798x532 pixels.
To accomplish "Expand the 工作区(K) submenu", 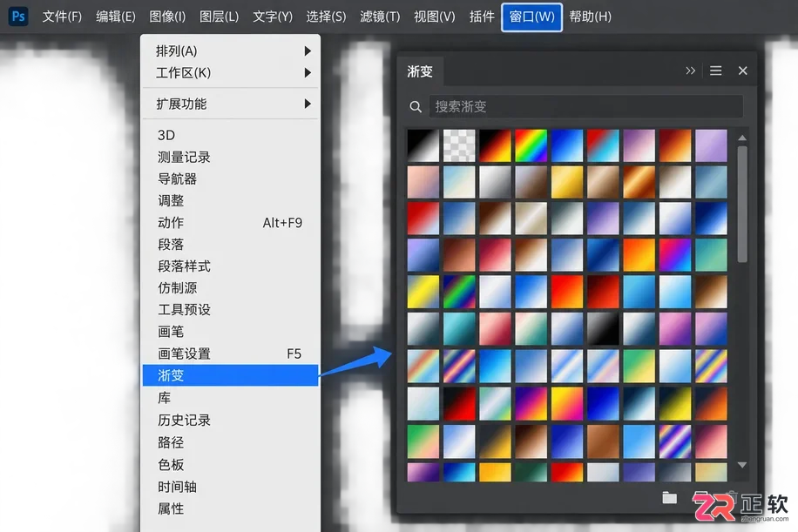I will (x=231, y=73).
